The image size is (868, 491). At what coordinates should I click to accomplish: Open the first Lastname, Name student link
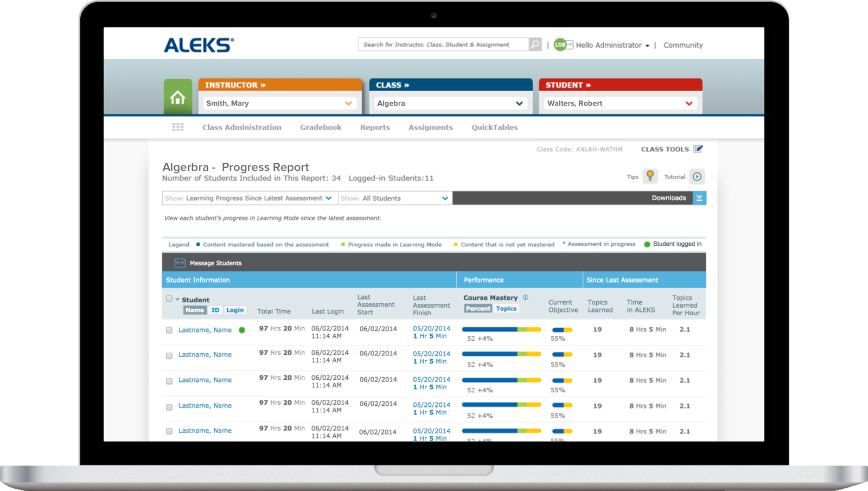205,330
